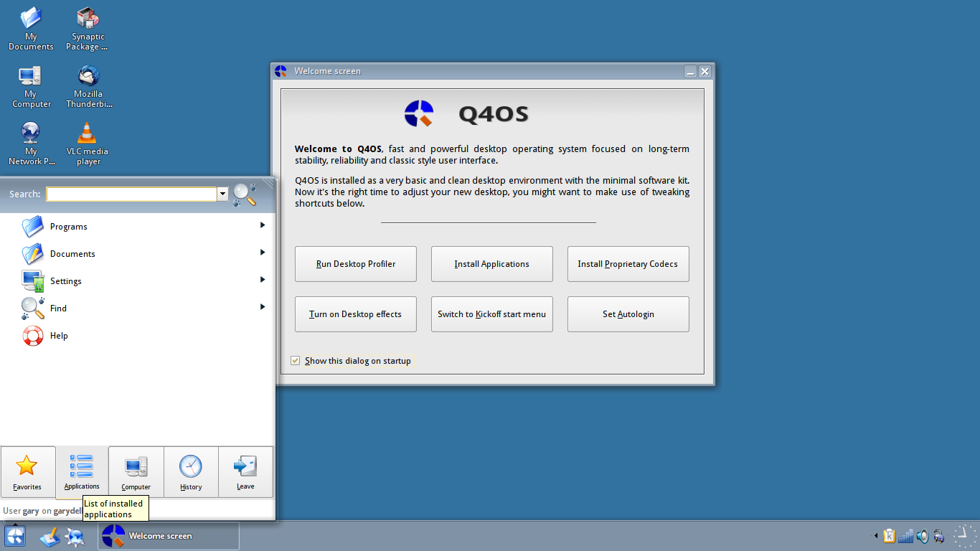The width and height of the screenshot is (980, 551).
Task: Toggle Show this dialog on startup checkbox
Action: coord(295,361)
